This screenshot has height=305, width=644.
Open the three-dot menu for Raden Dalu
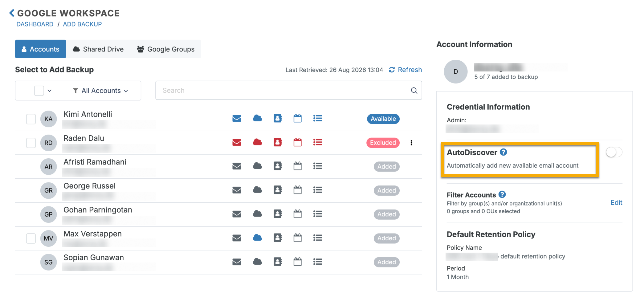point(411,143)
